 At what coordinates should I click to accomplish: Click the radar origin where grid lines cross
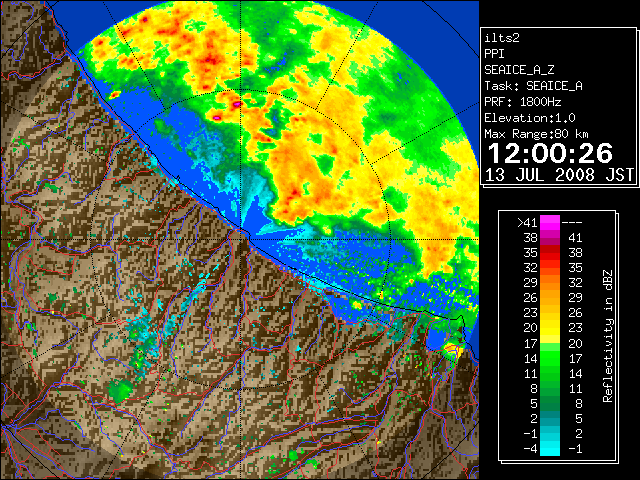click(240, 239)
